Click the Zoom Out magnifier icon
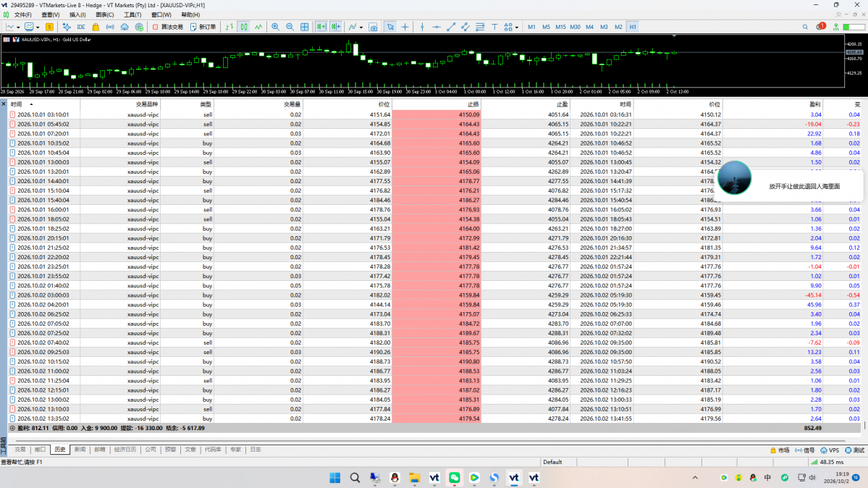Screen dimensions: 868x488 coord(290,27)
